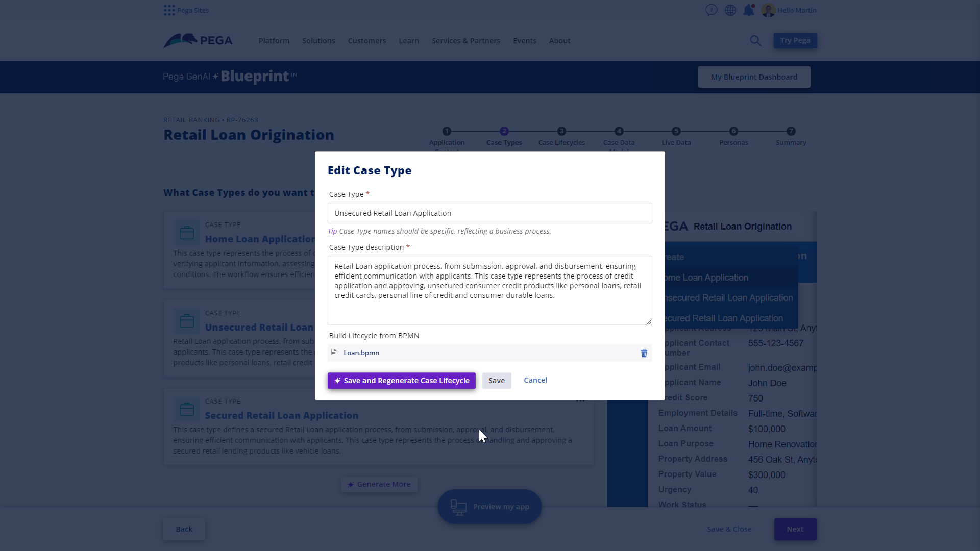This screenshot has height=551, width=980.
Task: Click the My Blueprint Dashboard link
Action: [754, 77]
